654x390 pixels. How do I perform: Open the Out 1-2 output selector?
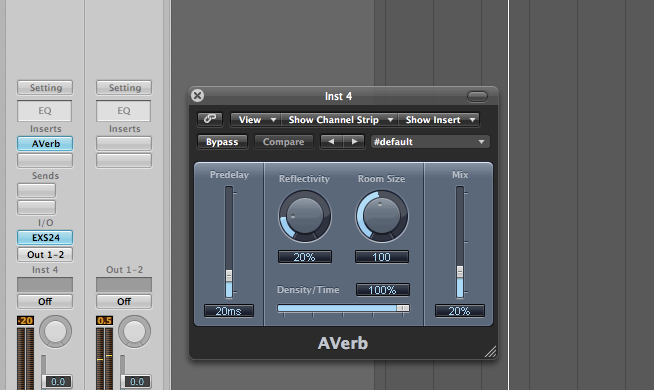(45, 254)
